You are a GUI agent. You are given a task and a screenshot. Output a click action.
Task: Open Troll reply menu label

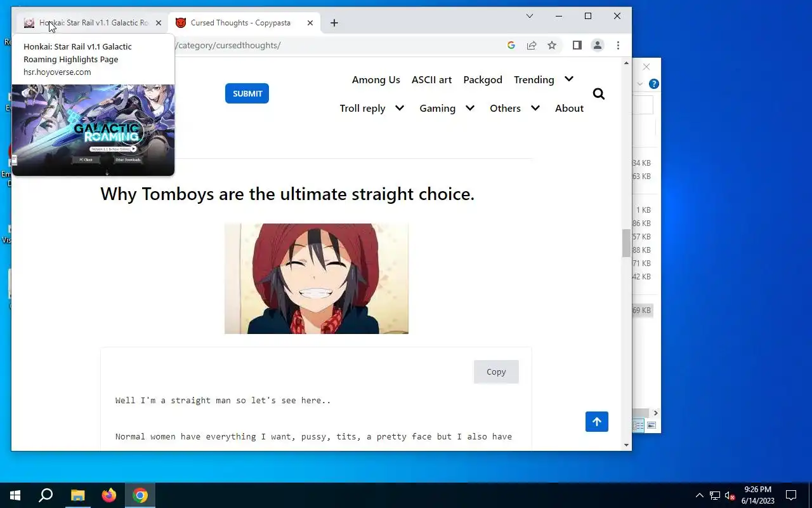click(362, 108)
